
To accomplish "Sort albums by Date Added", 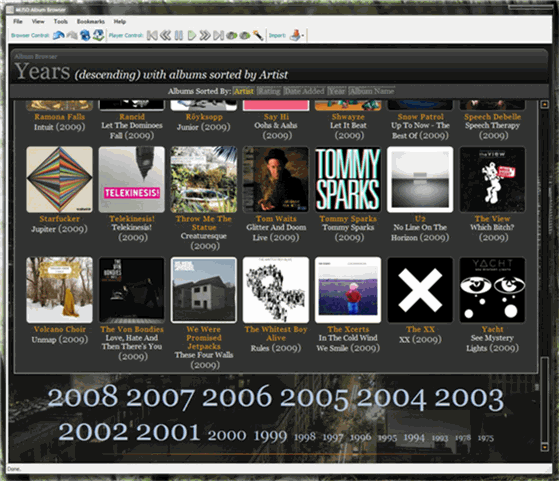I will tap(304, 91).
